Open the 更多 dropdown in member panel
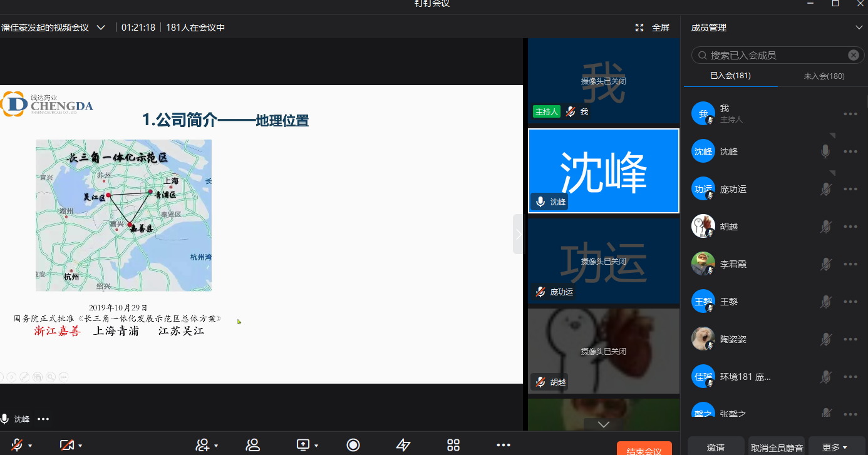 (x=836, y=447)
